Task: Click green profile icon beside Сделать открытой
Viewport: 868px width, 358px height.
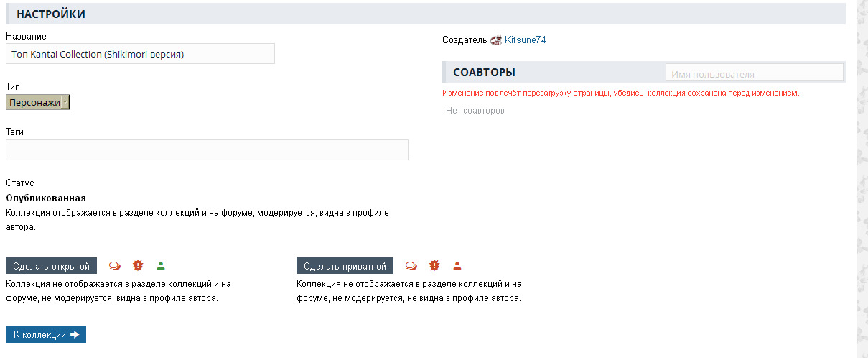Action: 161,266
